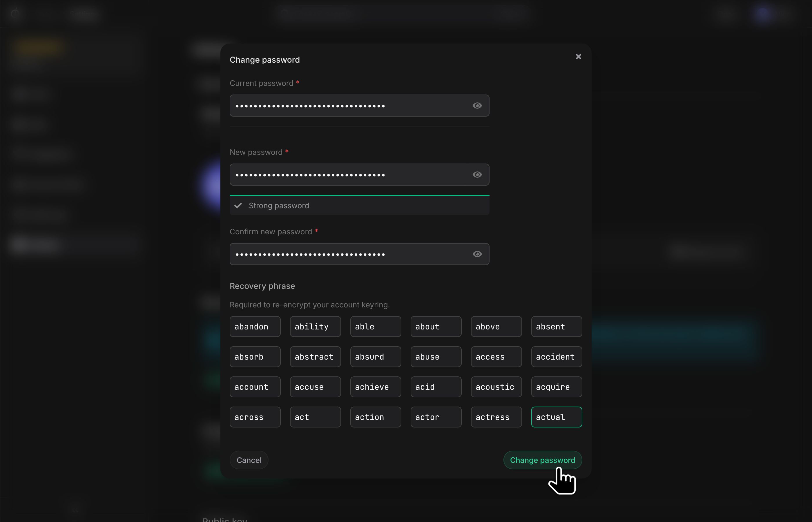
Task: Reveal the new password text
Action: tap(477, 175)
